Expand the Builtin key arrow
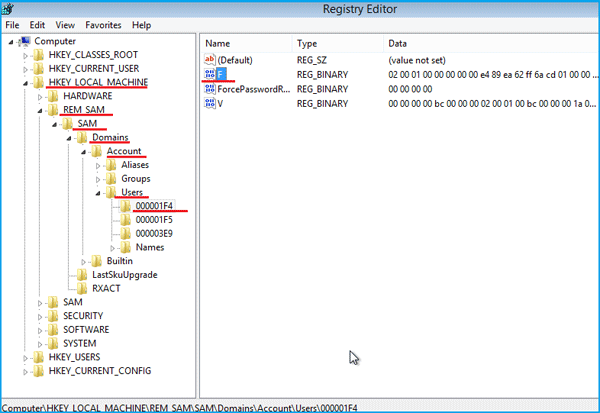The height and width of the screenshot is (413, 600). click(x=83, y=262)
